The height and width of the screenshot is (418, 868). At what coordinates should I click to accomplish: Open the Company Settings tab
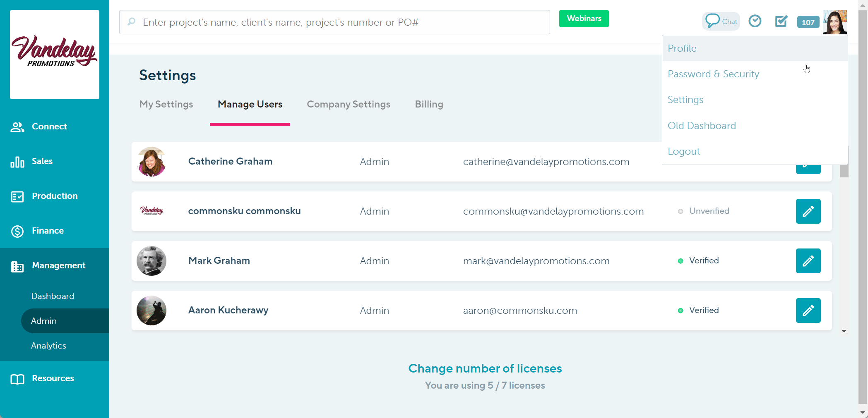pyautogui.click(x=348, y=104)
